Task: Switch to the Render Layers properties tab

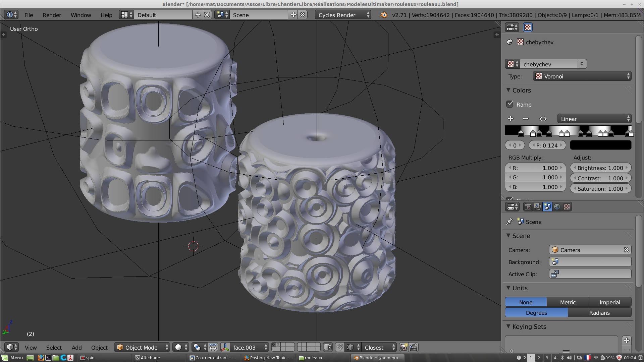Action: pyautogui.click(x=537, y=207)
